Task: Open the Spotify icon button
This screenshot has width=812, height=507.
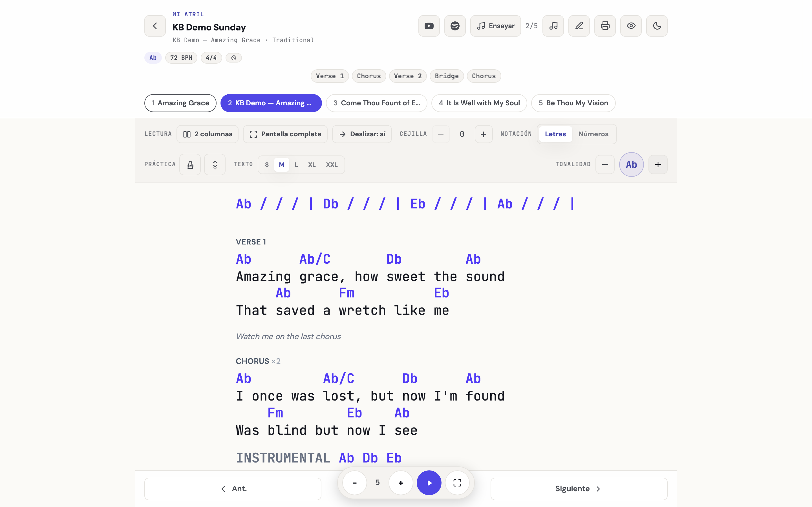Action: (455, 26)
